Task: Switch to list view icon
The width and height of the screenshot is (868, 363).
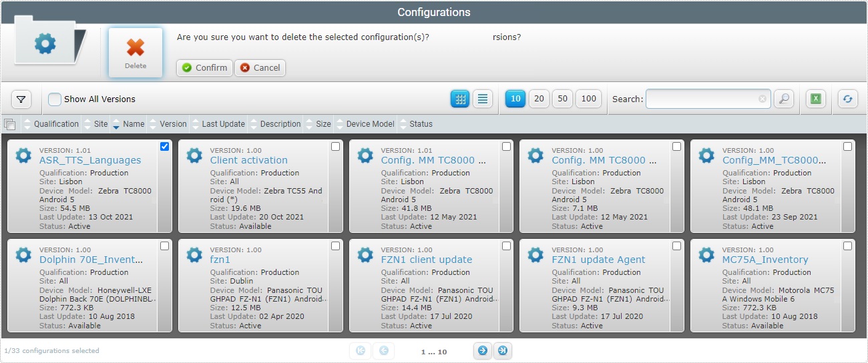Action: click(x=483, y=99)
